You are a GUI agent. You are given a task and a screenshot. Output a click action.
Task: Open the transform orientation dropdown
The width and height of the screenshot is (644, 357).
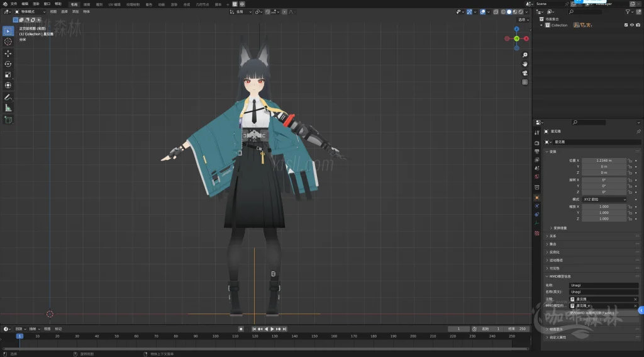click(x=241, y=12)
